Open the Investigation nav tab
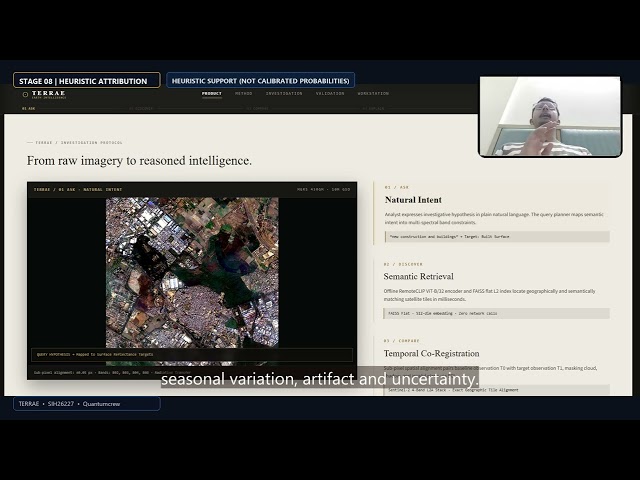The width and height of the screenshot is (640, 480). 284,93
